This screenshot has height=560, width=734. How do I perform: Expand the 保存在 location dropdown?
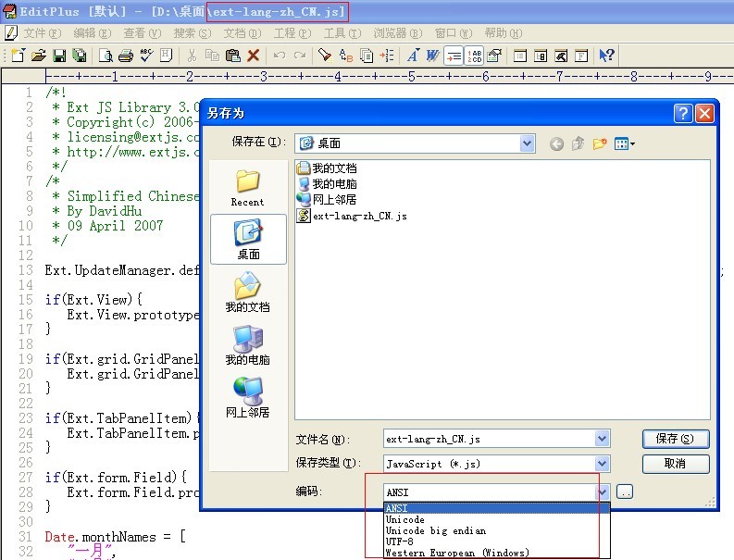click(527, 143)
